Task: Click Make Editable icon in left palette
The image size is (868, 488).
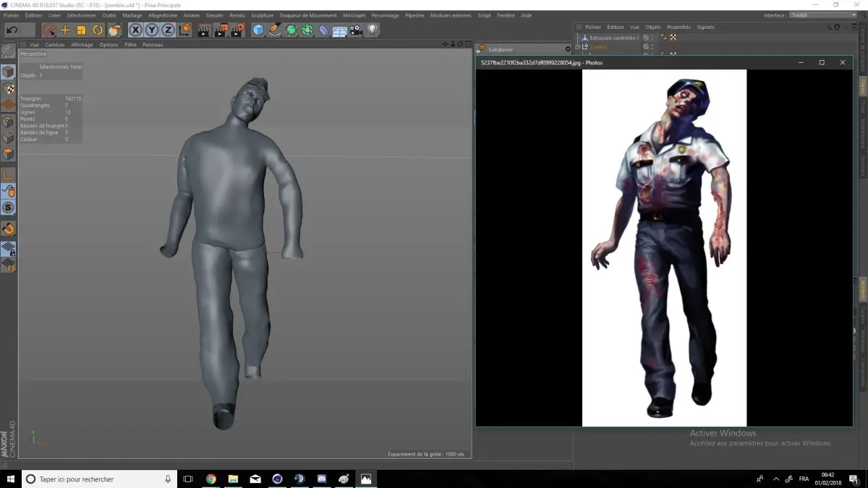Action: tap(8, 52)
